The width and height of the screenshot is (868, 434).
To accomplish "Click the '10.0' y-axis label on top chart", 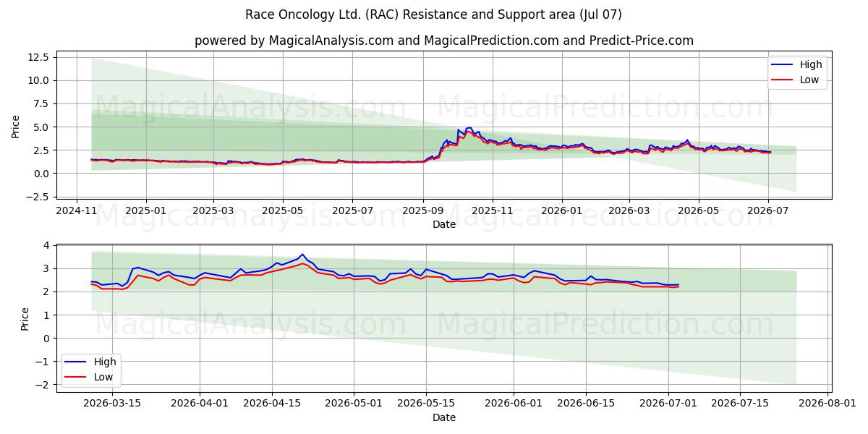I will click(x=38, y=80).
